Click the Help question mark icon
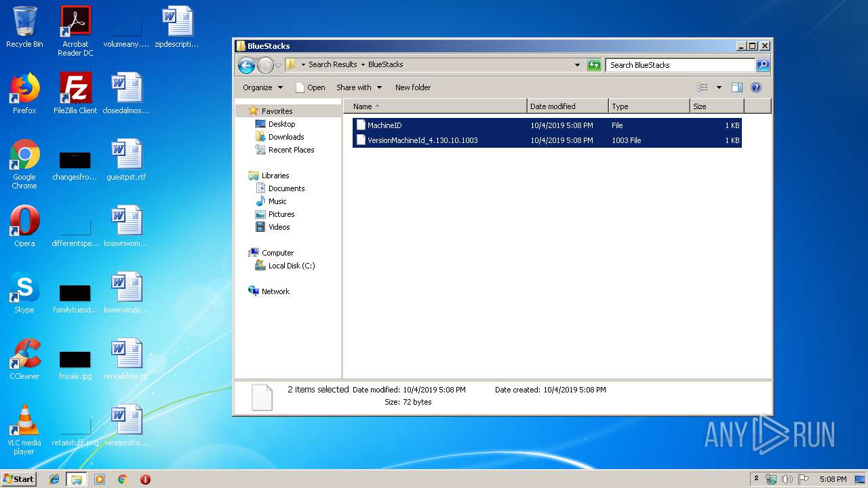Screen dimensions: 868x488 coord(756,87)
